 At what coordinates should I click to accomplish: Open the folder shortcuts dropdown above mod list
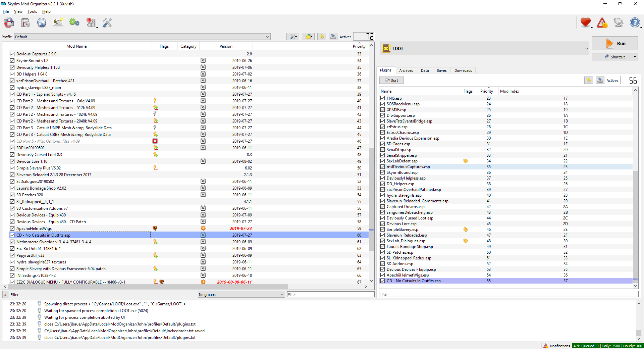(x=308, y=37)
